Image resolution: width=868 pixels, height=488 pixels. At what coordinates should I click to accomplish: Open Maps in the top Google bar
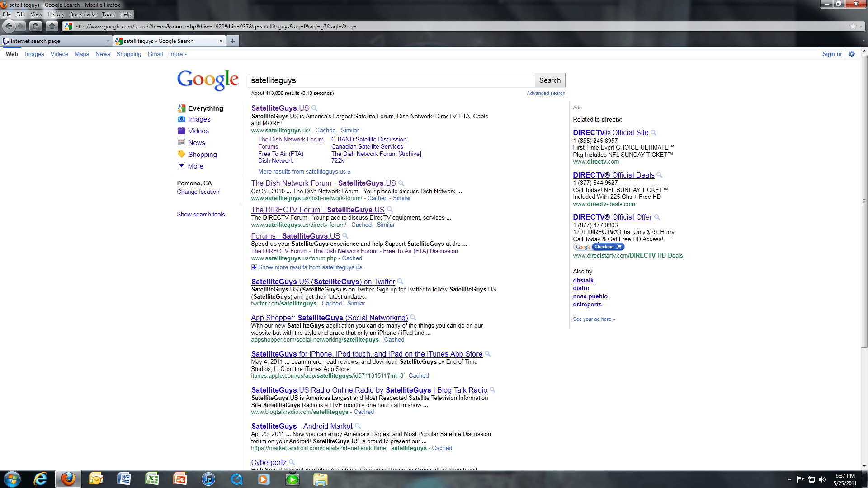point(82,54)
